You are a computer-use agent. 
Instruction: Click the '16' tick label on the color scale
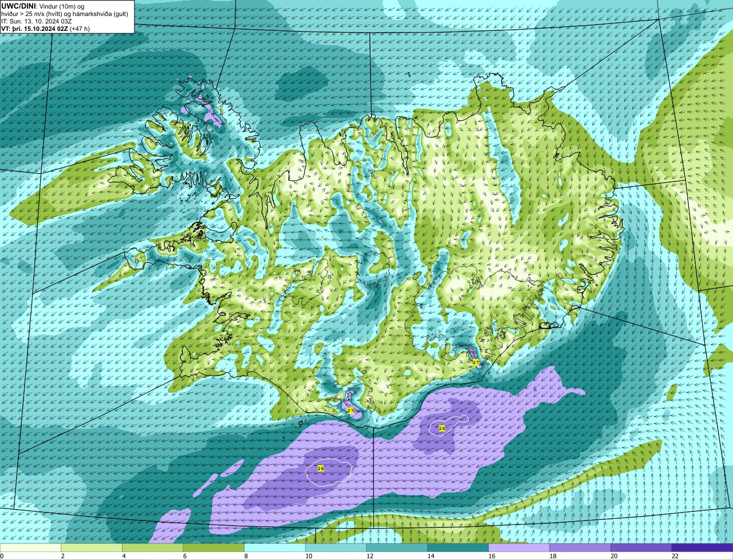coord(491,556)
